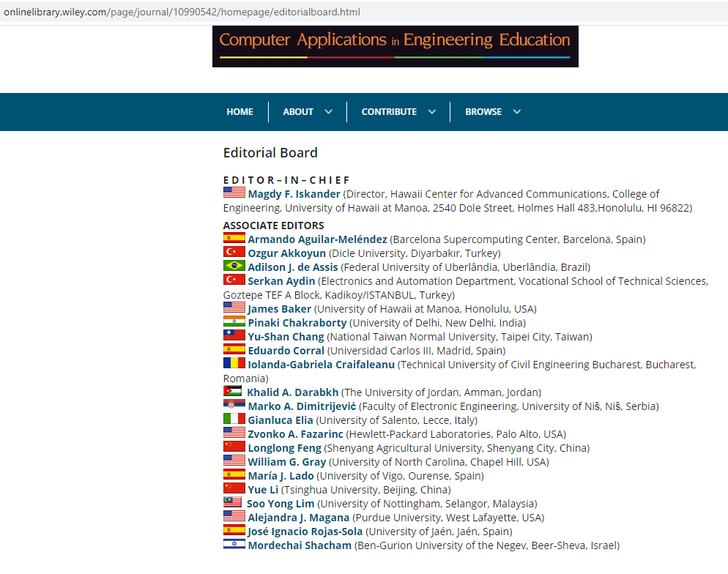Click the Taiwan flag next to Yu-Shan Chang

(234, 336)
